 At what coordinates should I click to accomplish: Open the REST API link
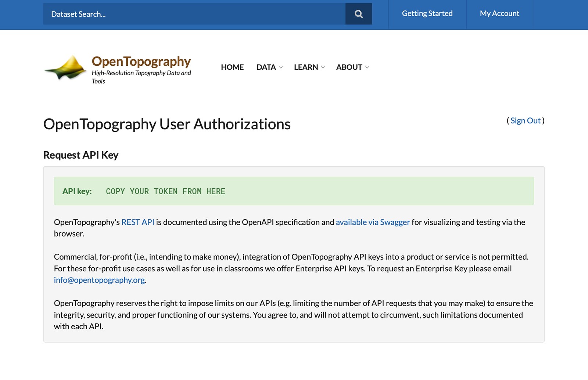pos(138,222)
